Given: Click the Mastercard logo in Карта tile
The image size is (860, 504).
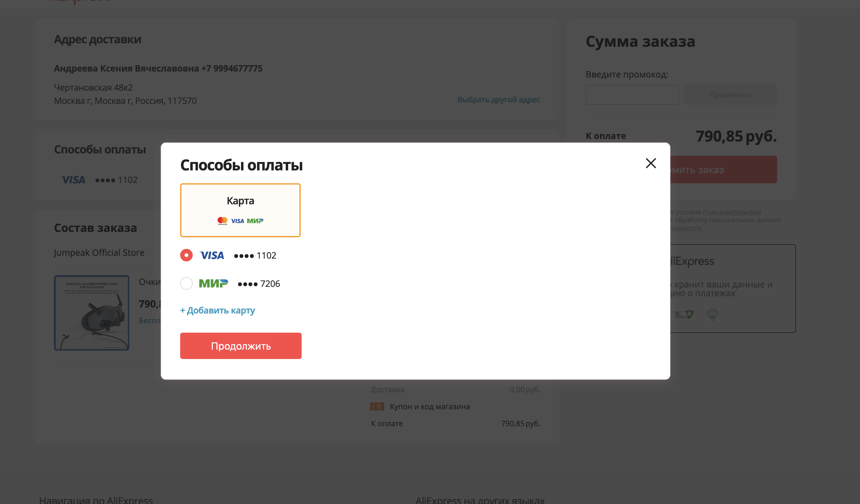Looking at the screenshot, I should 223,221.
